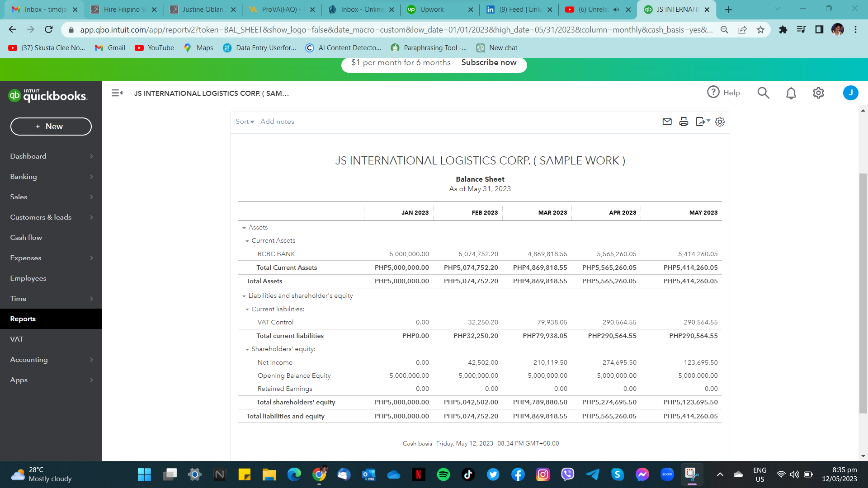
Task: Print the Balance Sheet report
Action: [684, 122]
